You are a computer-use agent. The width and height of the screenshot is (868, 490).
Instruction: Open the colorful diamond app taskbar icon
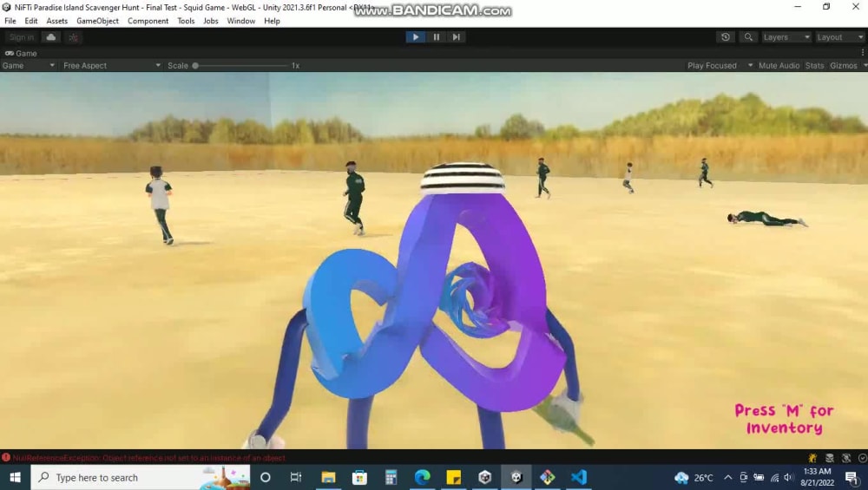(548, 477)
